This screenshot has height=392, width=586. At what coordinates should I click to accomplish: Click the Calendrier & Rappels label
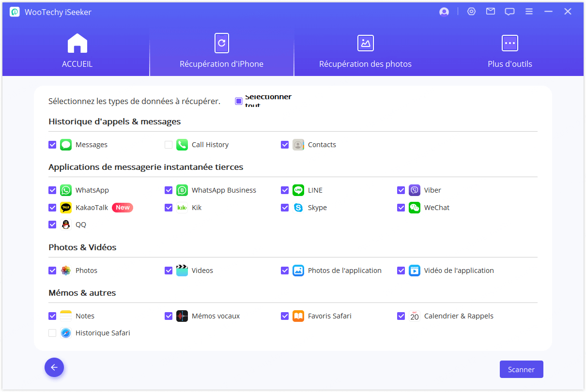tap(459, 316)
